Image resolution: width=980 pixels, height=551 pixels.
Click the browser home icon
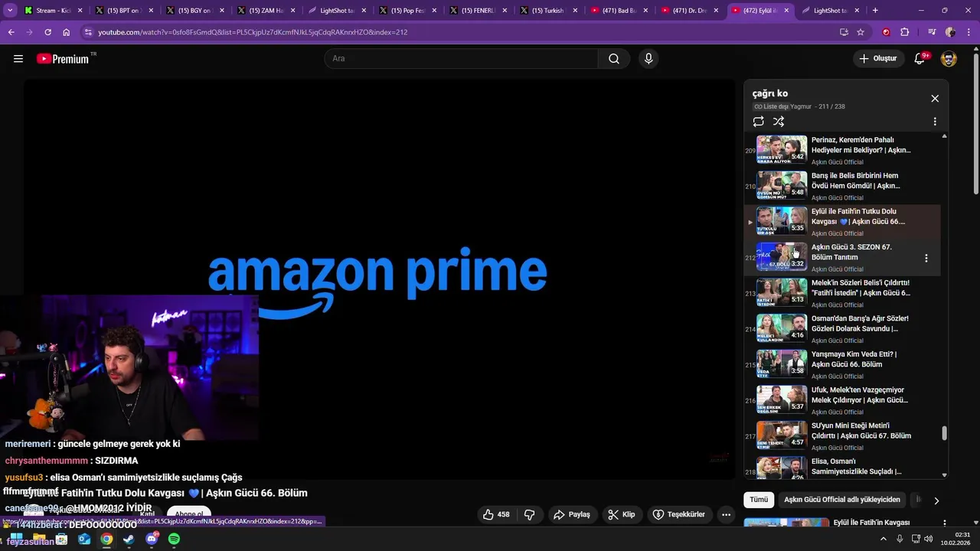66,32
